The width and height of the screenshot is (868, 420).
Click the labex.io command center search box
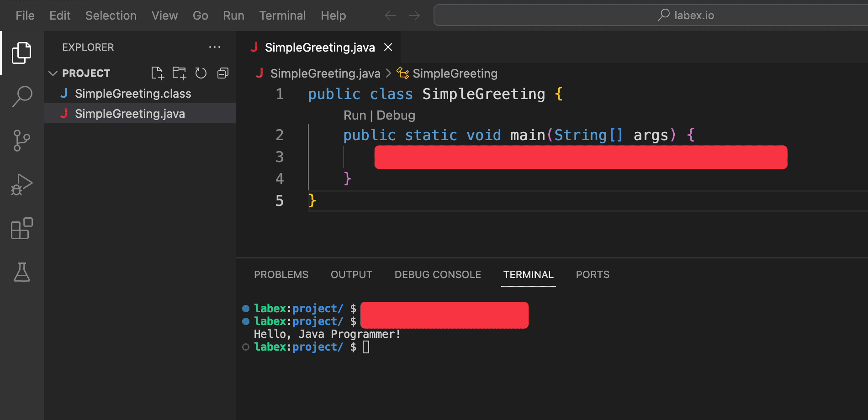point(685,16)
